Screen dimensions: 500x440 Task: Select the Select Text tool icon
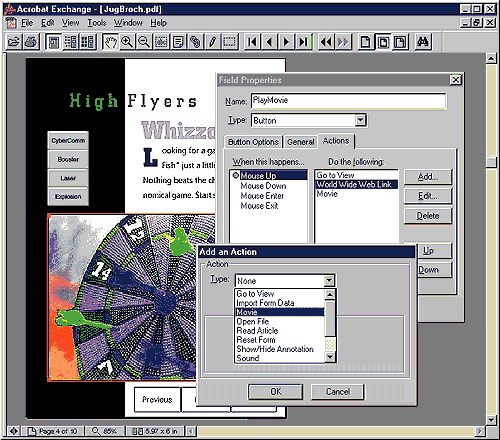click(x=161, y=42)
